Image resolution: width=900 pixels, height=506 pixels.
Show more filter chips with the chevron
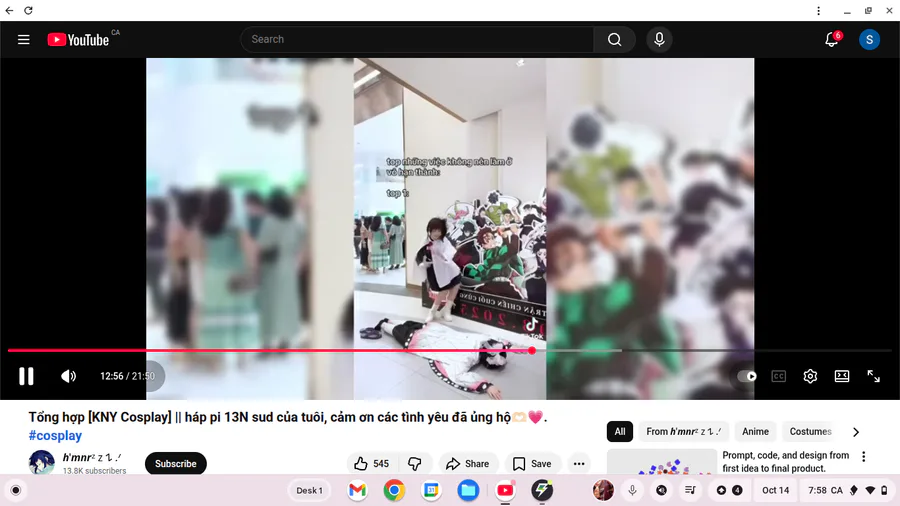[x=856, y=432]
